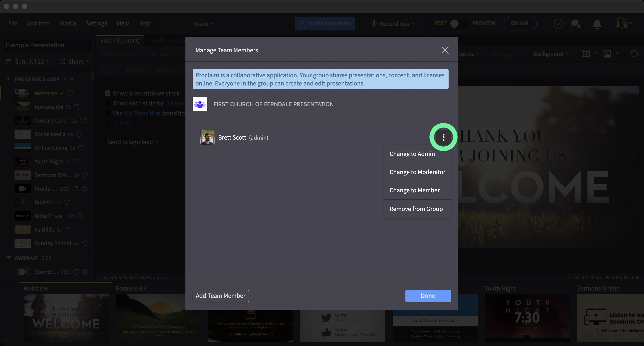Click the video camera thumbnail for Proclaim item
This screenshot has height=346, width=644.
pos(22,189)
